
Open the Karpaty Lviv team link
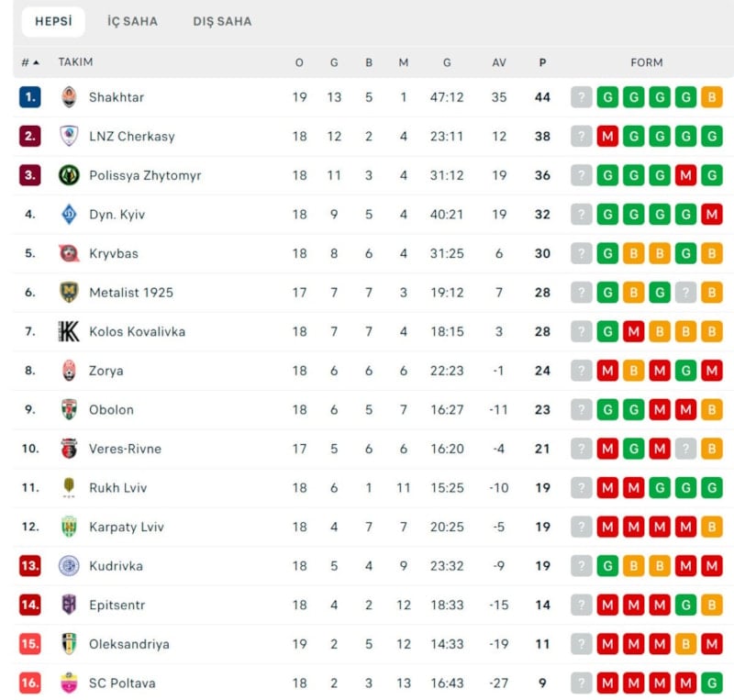127,527
